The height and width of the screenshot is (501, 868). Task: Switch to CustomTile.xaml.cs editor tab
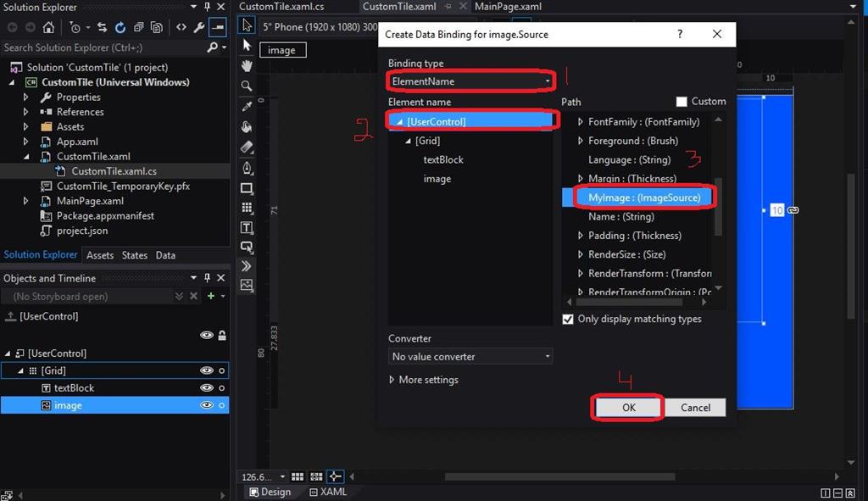tap(281, 7)
